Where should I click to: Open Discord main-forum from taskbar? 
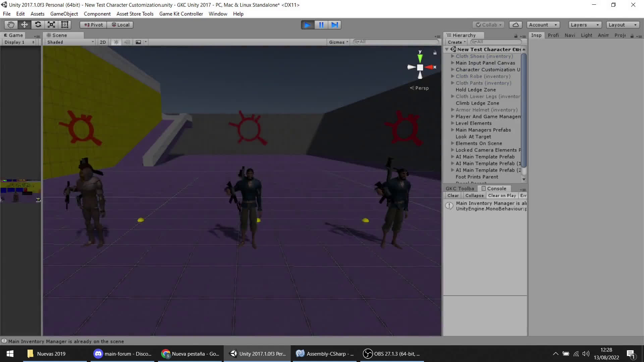click(x=122, y=354)
